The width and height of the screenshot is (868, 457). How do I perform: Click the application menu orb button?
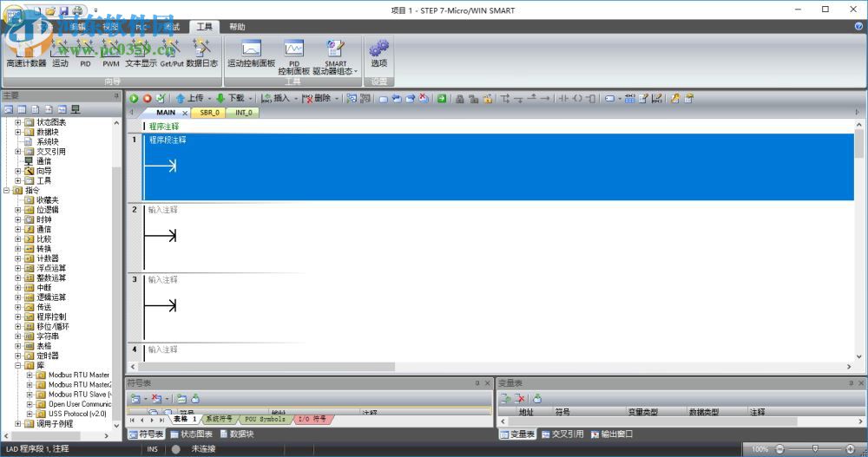tap(15, 16)
